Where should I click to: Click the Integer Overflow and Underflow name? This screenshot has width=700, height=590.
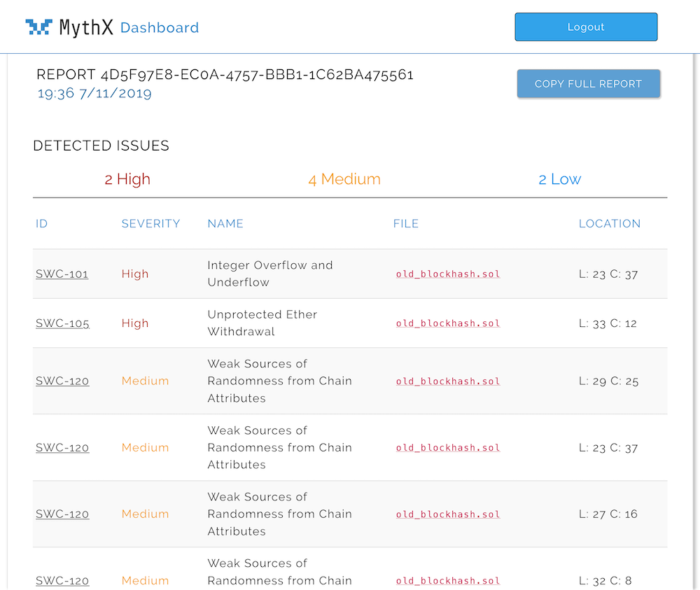[x=270, y=274]
